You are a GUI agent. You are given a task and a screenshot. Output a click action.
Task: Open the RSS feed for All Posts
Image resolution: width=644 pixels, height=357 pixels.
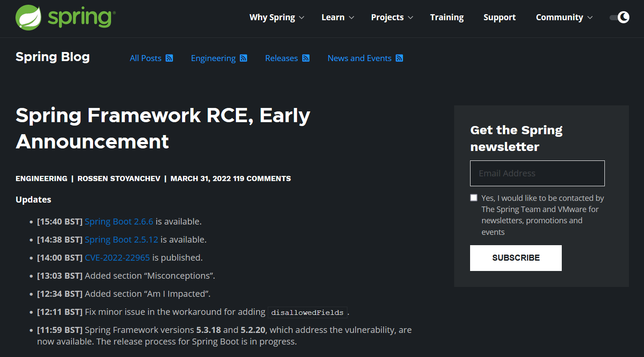pos(170,58)
